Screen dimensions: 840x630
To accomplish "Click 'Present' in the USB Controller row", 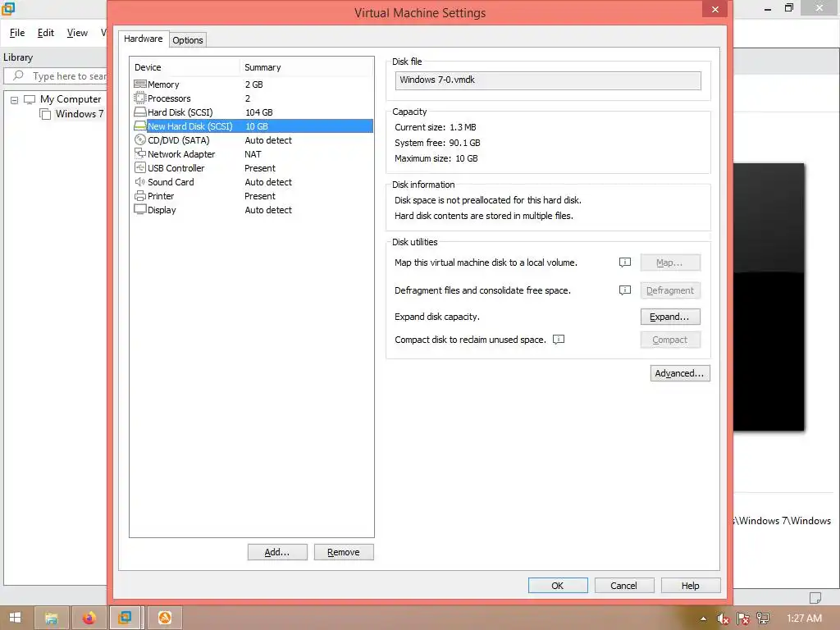I will (260, 168).
